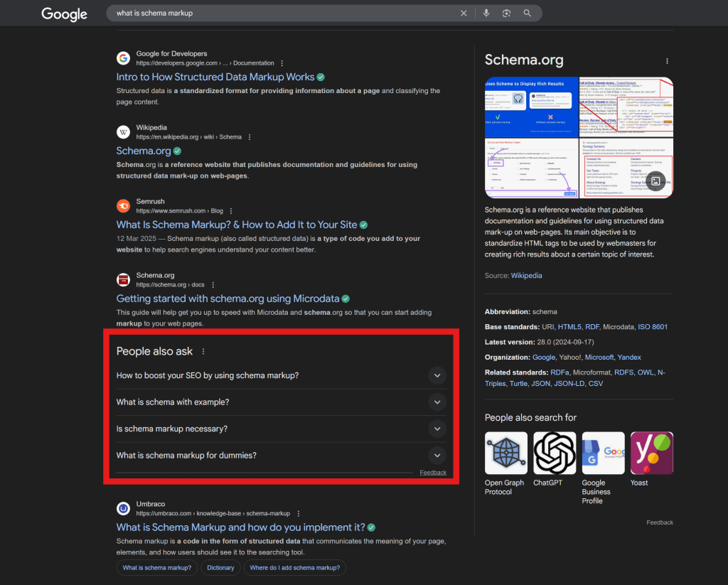Click inside the search query input field
The height and width of the screenshot is (585, 728).
pos(284,14)
